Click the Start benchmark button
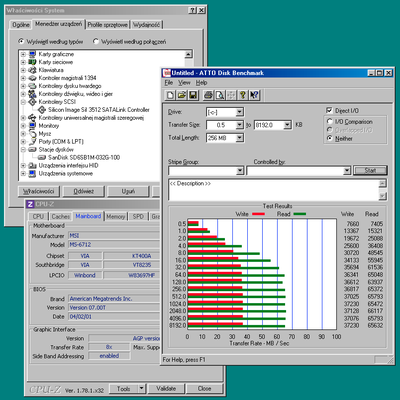This screenshot has height=400, width=400. click(x=370, y=170)
